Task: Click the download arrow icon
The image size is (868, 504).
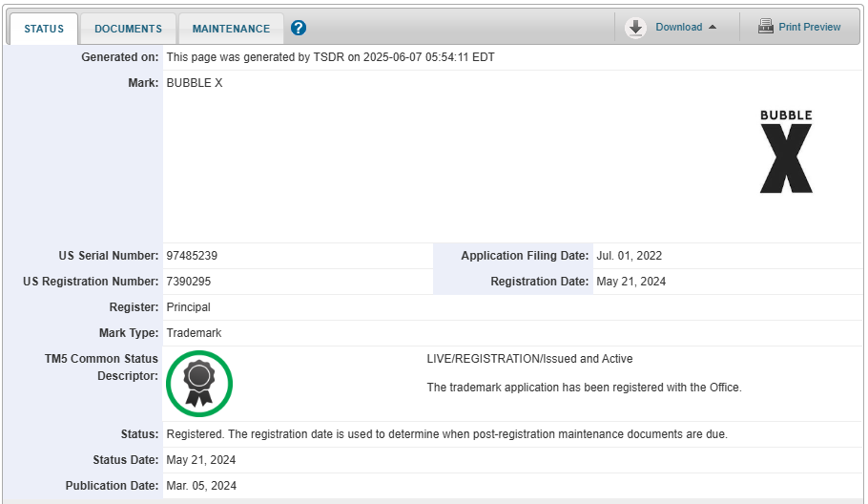Action: tap(635, 27)
